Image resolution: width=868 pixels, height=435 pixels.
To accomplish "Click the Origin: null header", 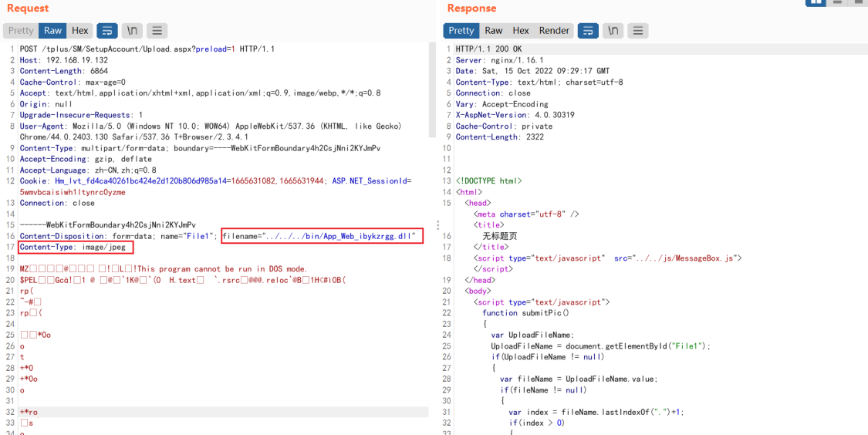I will coord(46,104).
